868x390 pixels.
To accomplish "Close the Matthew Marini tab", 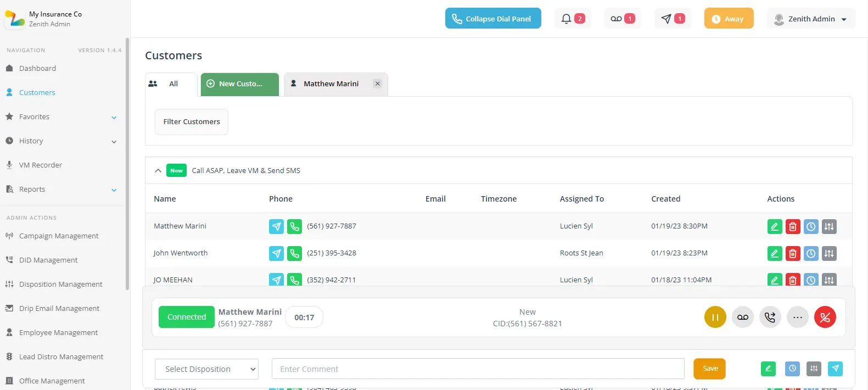I will pyautogui.click(x=377, y=83).
